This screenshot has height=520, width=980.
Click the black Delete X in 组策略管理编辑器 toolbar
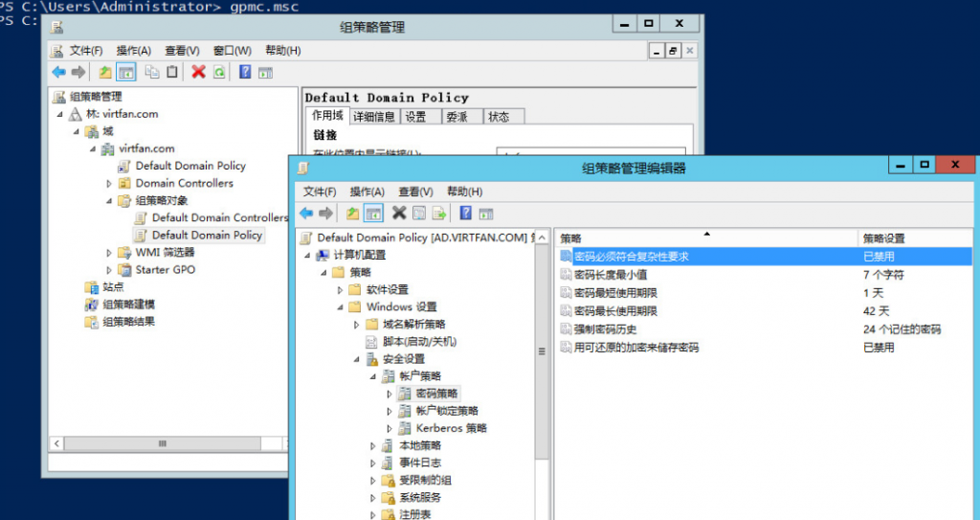(399, 214)
